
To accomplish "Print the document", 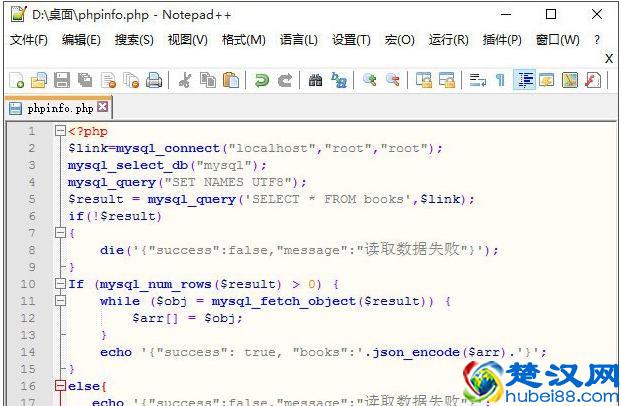I will (154, 81).
